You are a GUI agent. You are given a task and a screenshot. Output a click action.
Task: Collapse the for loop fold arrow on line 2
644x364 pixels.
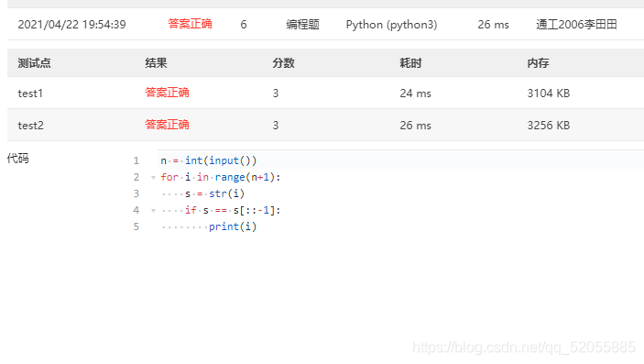pyautogui.click(x=153, y=178)
